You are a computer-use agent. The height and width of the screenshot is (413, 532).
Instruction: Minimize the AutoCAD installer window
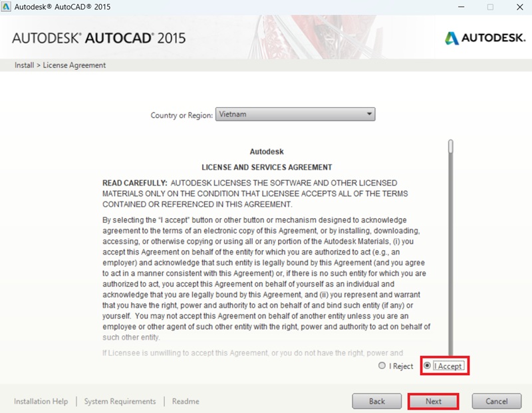459,7
